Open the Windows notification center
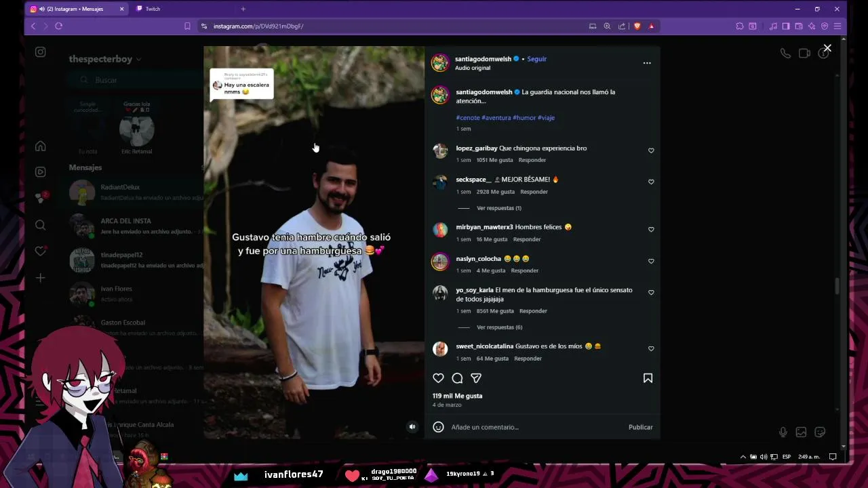Viewport: 868px width, 488px height. (x=833, y=457)
